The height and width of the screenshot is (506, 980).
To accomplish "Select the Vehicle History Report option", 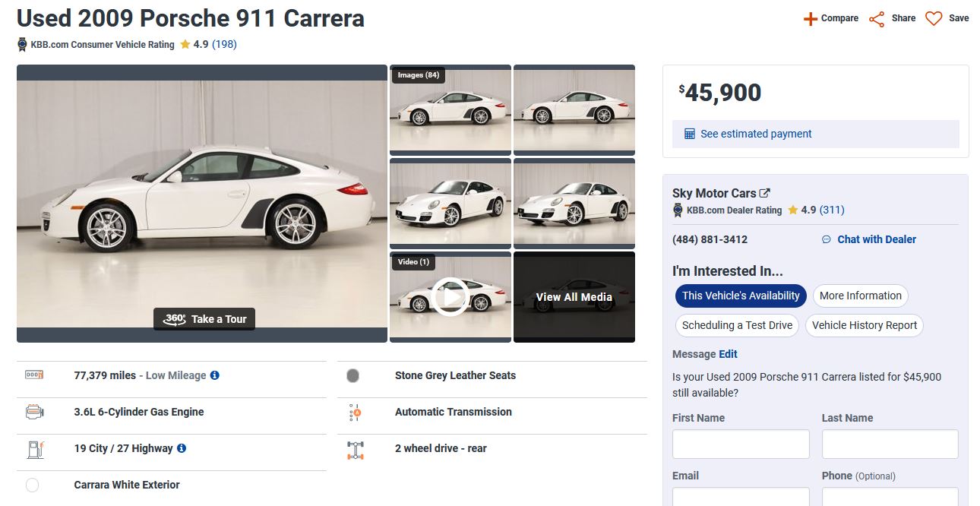I will tap(865, 325).
